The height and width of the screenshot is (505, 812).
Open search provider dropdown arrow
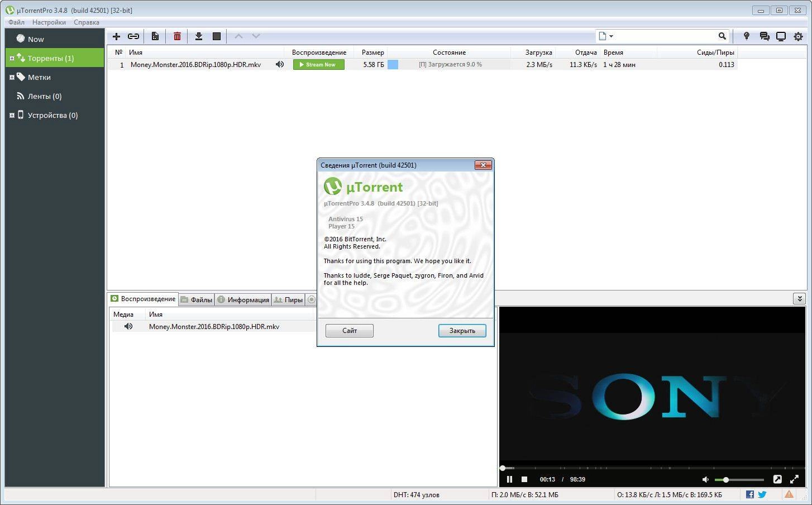tap(611, 36)
